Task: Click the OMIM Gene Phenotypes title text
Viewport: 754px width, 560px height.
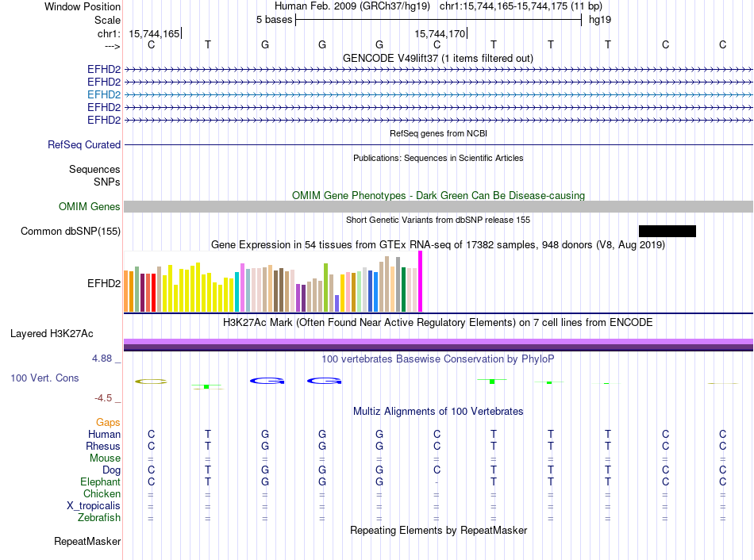Action: point(438,196)
